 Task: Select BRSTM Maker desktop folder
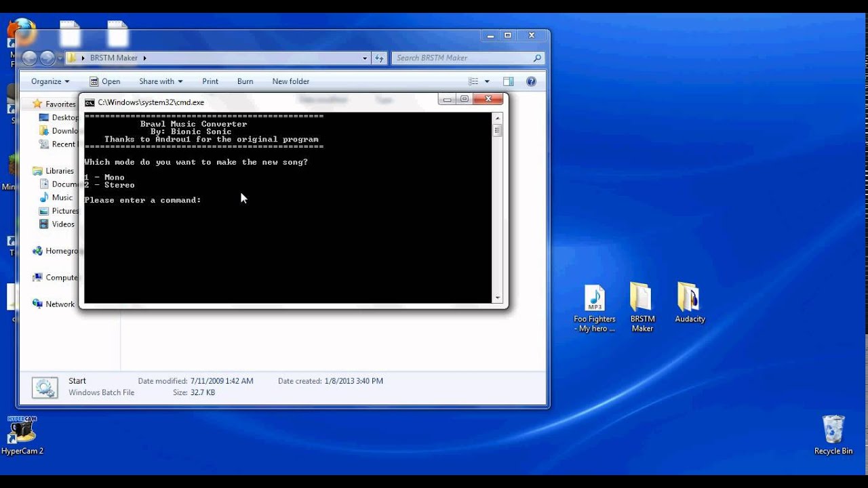point(642,308)
